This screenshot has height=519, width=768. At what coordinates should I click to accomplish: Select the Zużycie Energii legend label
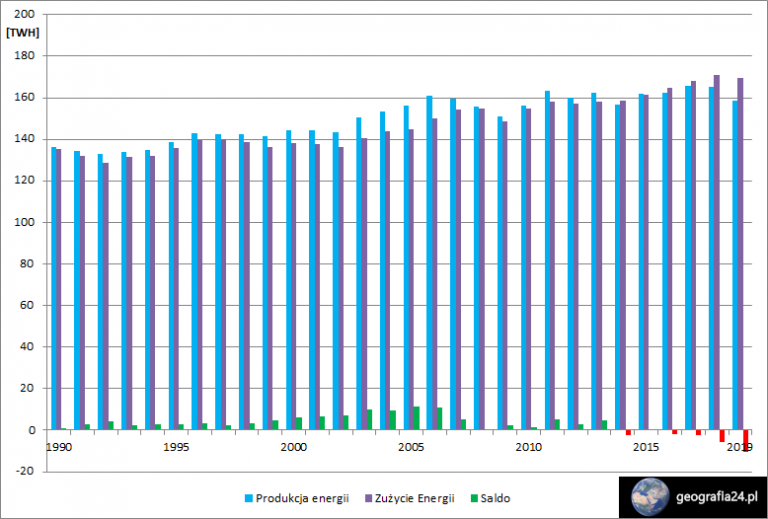click(x=415, y=498)
